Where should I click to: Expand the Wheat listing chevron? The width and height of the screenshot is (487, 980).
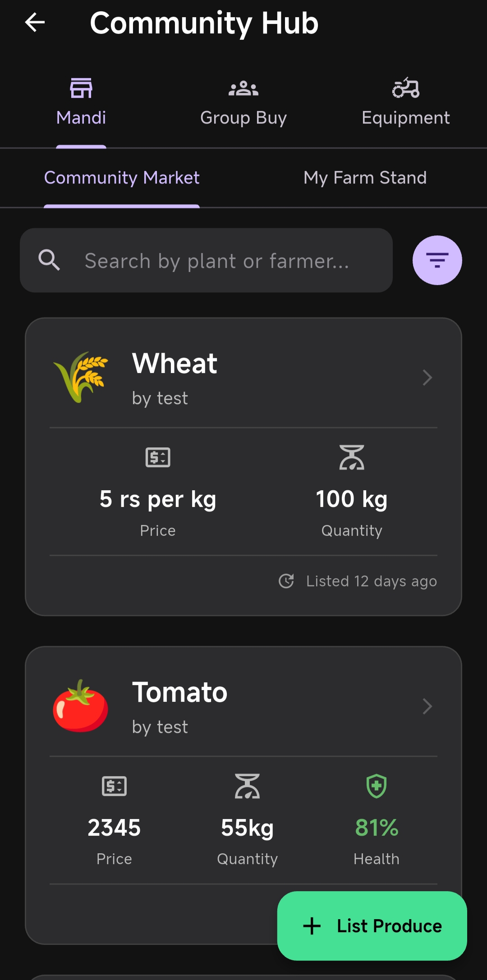click(427, 377)
